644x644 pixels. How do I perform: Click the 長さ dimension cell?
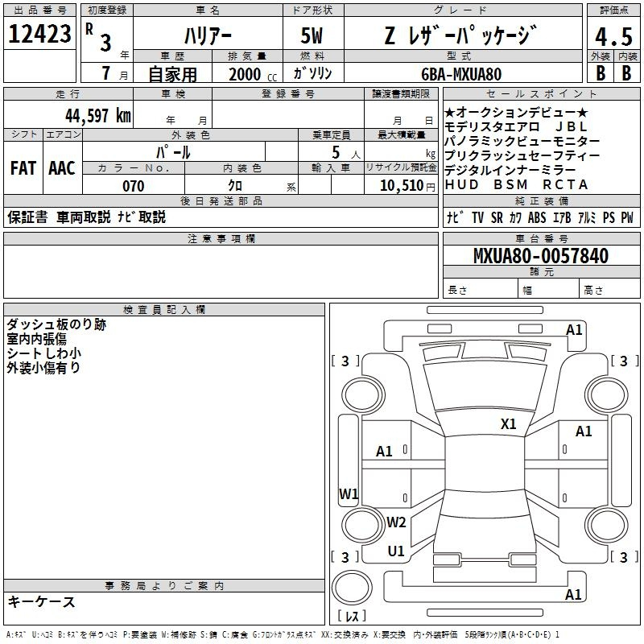[481, 288]
